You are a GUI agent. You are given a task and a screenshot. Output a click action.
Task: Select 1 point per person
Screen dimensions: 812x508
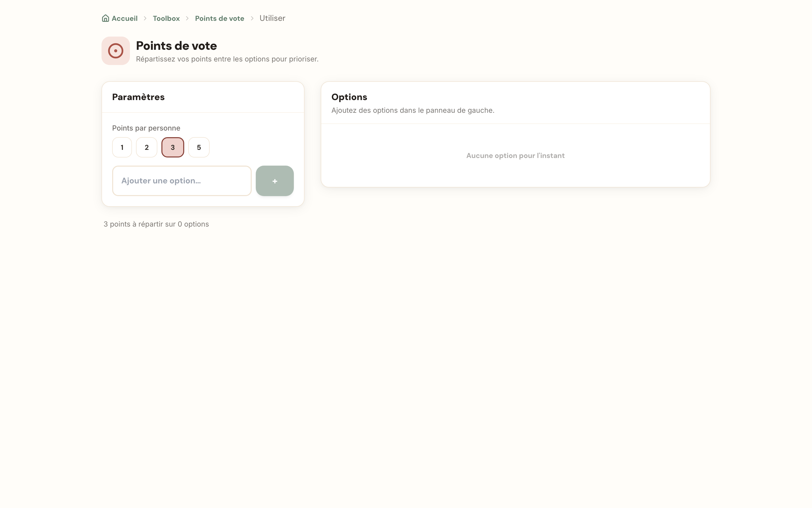coord(122,147)
